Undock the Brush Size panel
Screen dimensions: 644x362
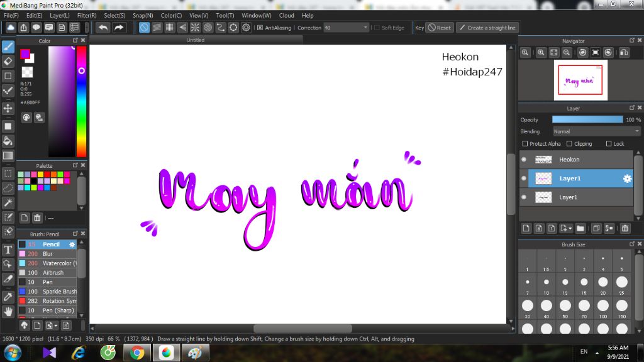(631, 244)
